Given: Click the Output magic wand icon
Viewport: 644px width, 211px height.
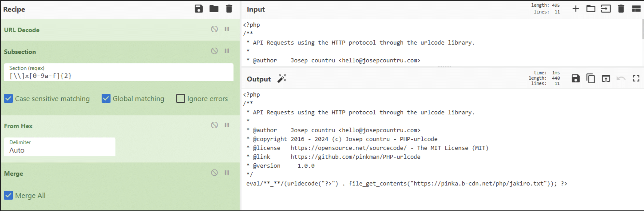Looking at the screenshot, I should pos(282,79).
